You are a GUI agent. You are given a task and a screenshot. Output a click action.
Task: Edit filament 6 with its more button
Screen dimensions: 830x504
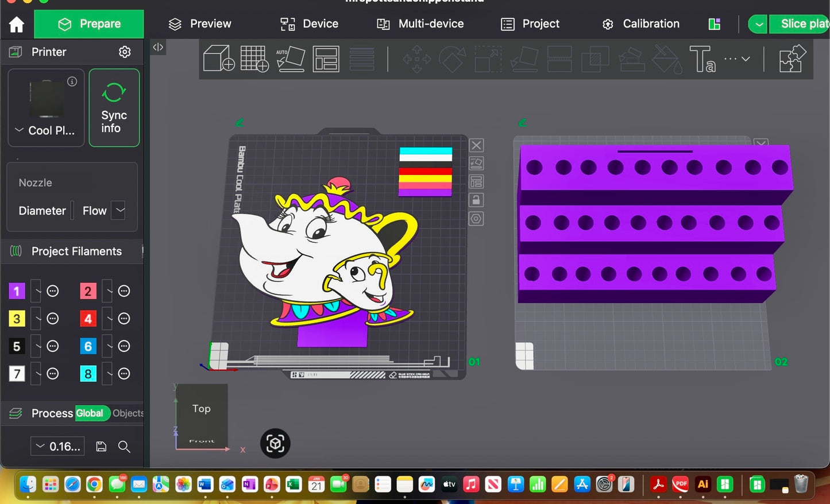124,346
